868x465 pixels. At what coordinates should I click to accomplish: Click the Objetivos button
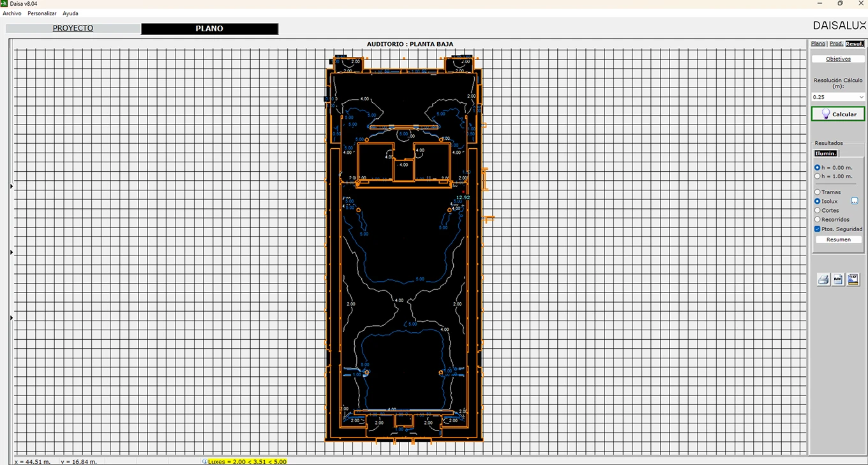(x=838, y=59)
